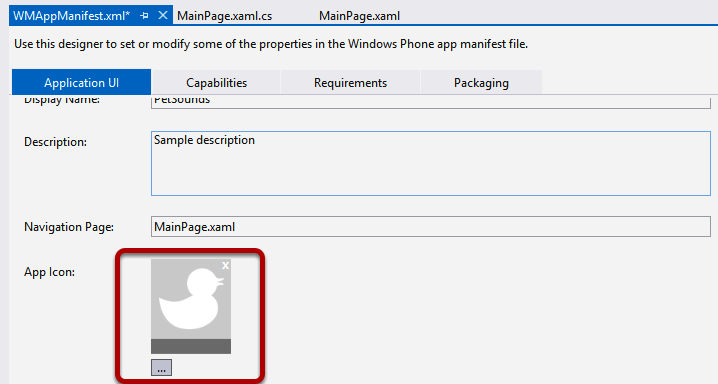Open the app icon browse button
718x384 pixels.
[x=162, y=368]
